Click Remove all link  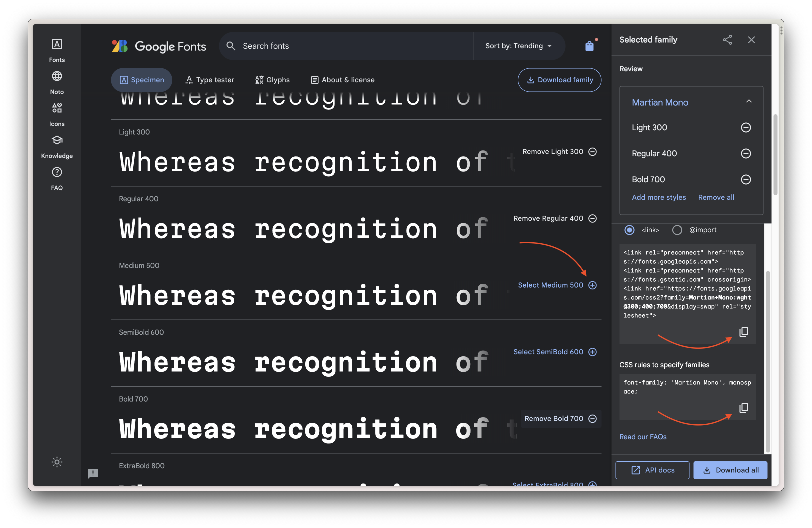tap(716, 197)
